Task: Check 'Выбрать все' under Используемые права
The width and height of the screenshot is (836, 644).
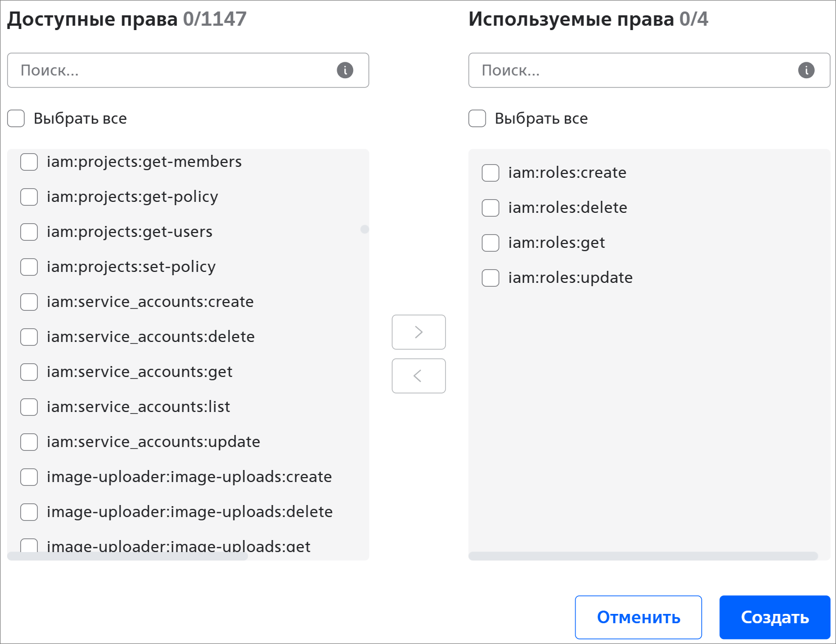Action: coord(477,118)
